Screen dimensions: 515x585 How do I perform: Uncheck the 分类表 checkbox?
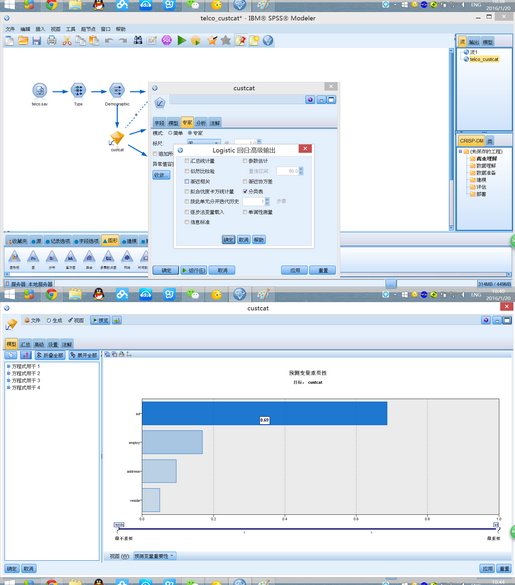245,191
